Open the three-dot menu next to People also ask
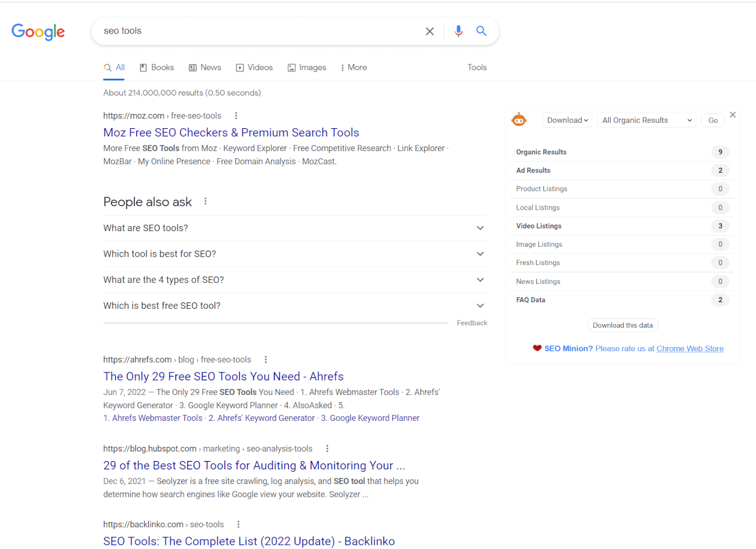The image size is (756, 549). click(206, 201)
